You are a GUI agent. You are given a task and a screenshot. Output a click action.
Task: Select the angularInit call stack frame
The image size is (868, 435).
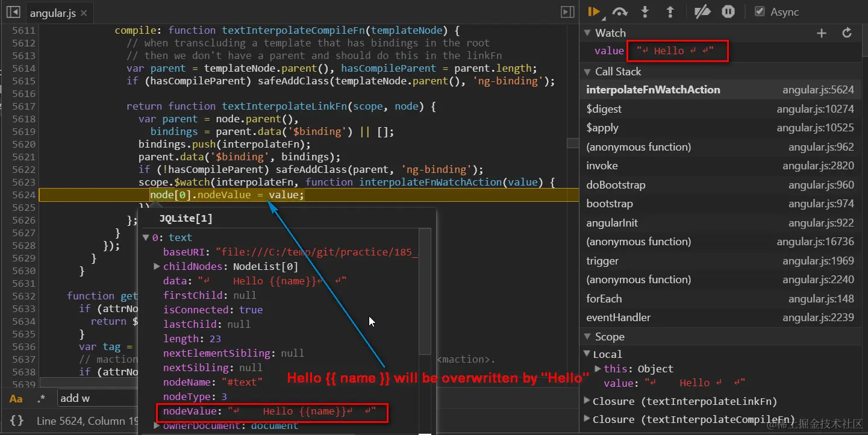pos(720,223)
